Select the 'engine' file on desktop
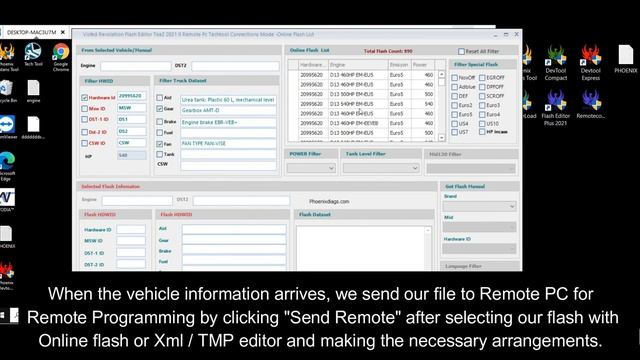 pyautogui.click(x=33, y=91)
